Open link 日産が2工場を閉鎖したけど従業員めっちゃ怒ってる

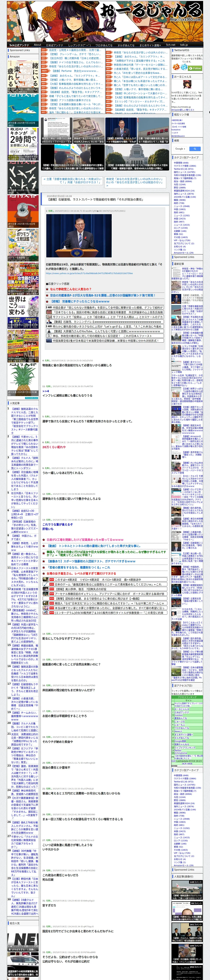point(85,539)
